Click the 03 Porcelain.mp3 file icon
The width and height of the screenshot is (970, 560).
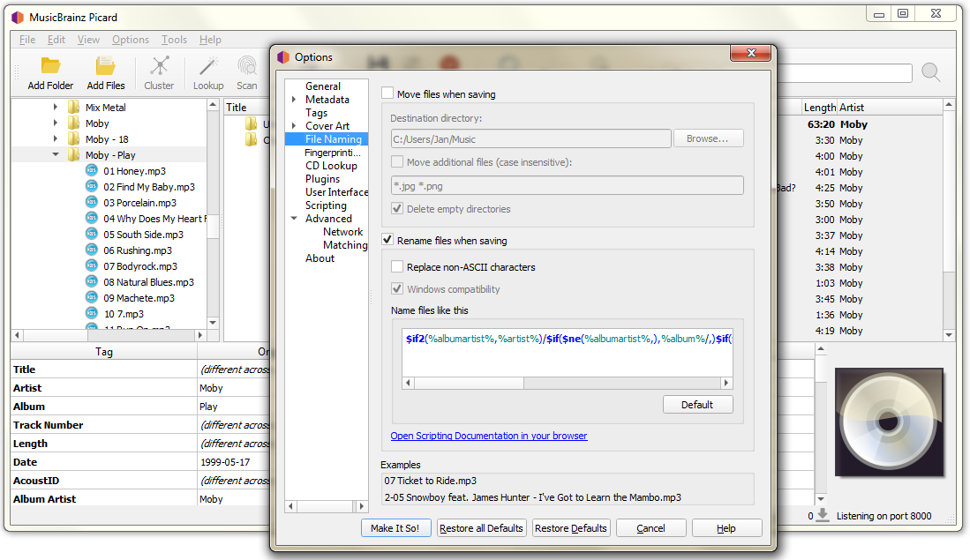[x=92, y=202]
